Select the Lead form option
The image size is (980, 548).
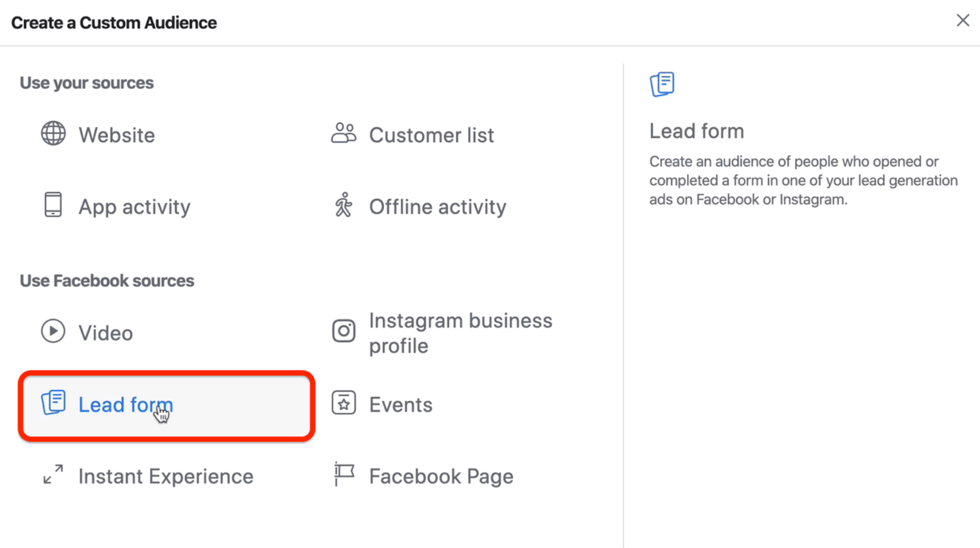pos(167,405)
